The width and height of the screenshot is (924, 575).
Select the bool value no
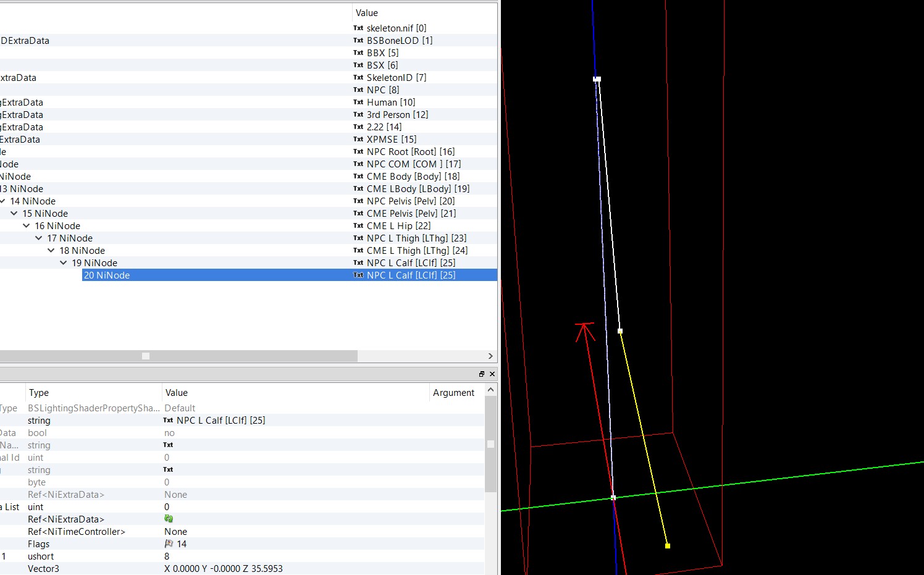169,433
